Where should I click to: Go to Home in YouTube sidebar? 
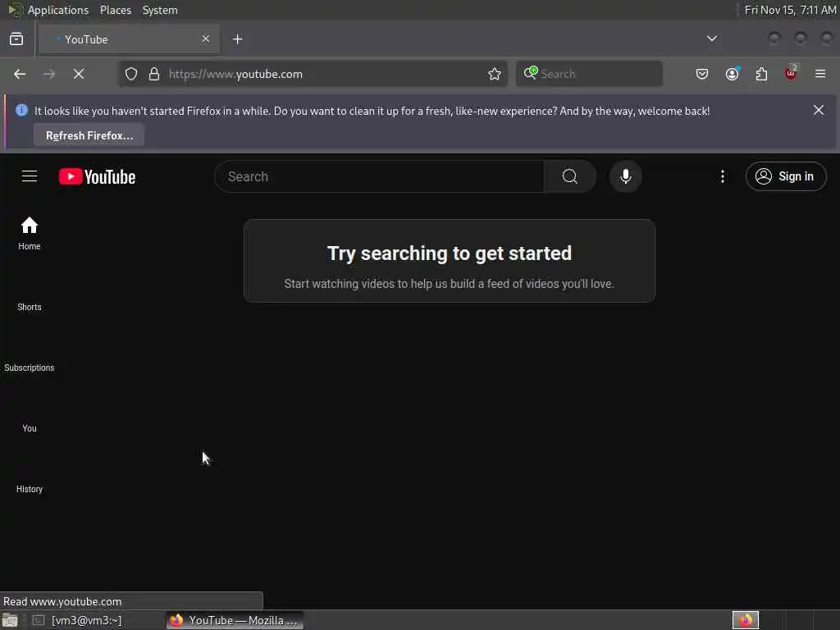tap(30, 234)
